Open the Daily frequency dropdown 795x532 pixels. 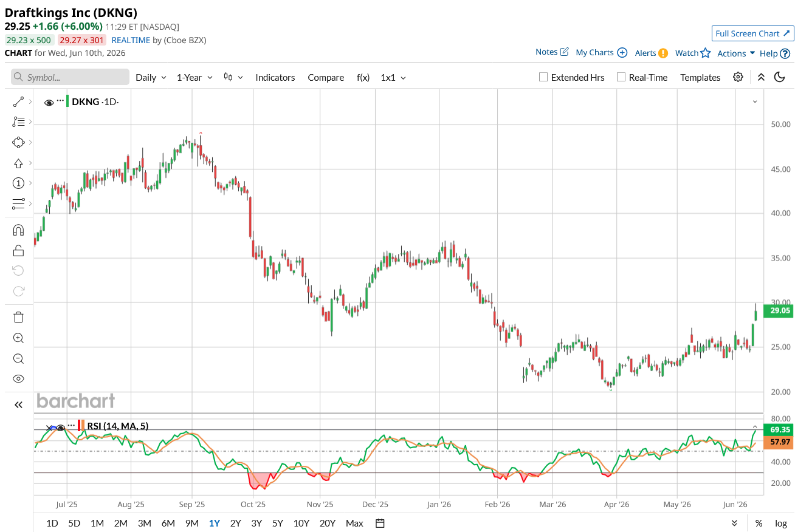pyautogui.click(x=151, y=78)
